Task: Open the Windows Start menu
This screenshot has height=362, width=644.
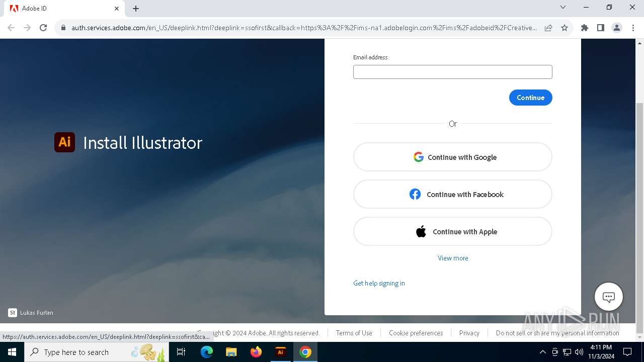Action: point(12,352)
